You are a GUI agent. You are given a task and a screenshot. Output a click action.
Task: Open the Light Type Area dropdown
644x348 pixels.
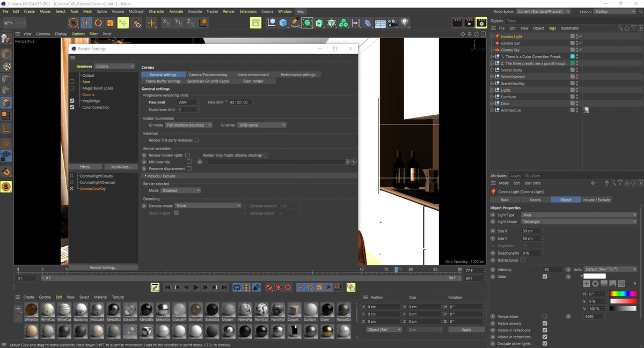[579, 214]
